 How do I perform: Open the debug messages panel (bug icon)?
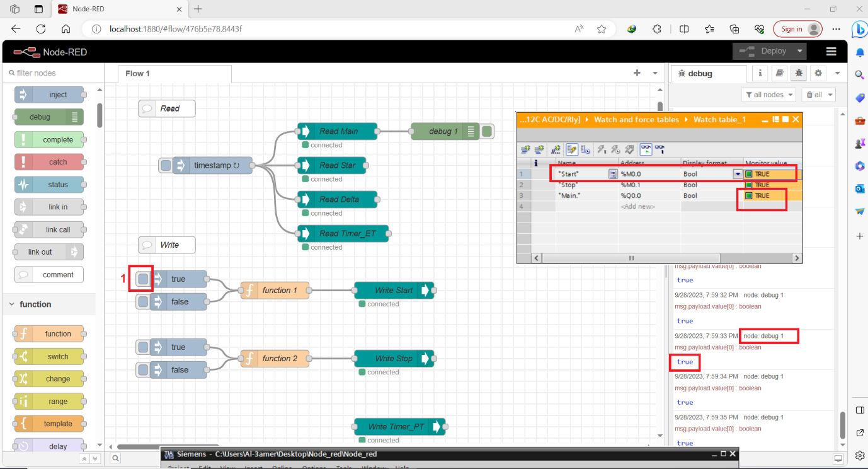[799, 73]
